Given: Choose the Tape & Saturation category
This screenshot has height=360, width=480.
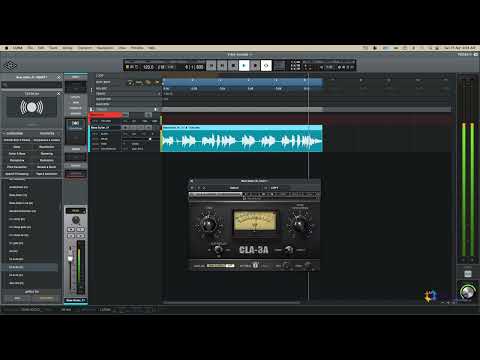Looking at the screenshot, I should (47, 174).
